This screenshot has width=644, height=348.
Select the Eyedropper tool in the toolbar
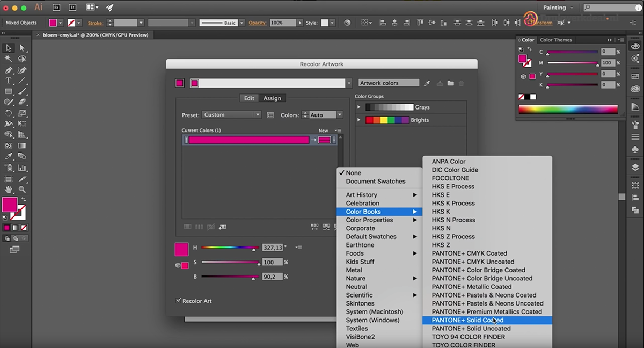point(9,156)
